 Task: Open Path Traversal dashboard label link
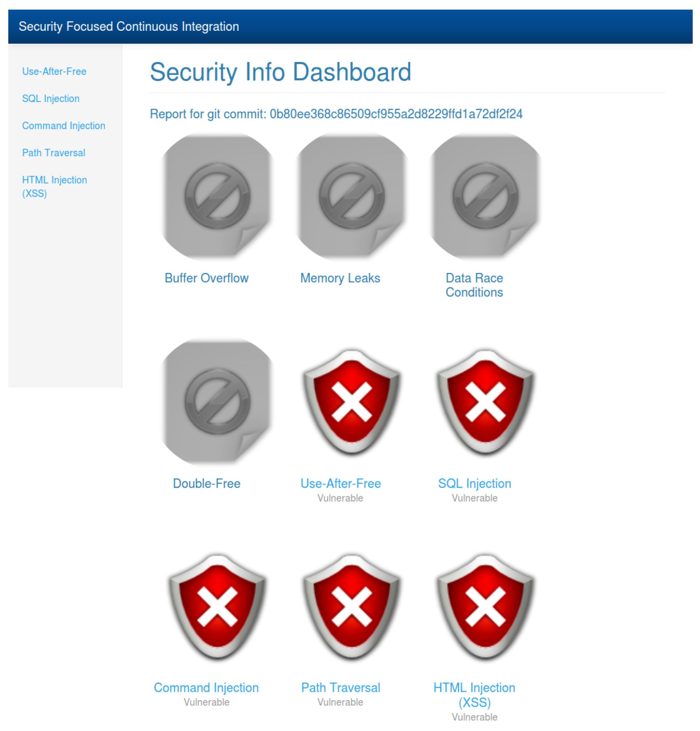tap(340, 688)
